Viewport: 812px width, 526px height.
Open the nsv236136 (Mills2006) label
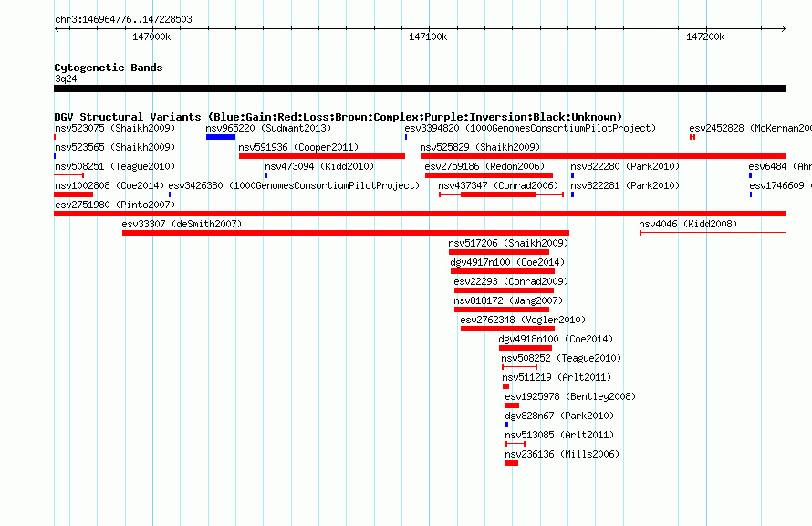[x=562, y=454]
